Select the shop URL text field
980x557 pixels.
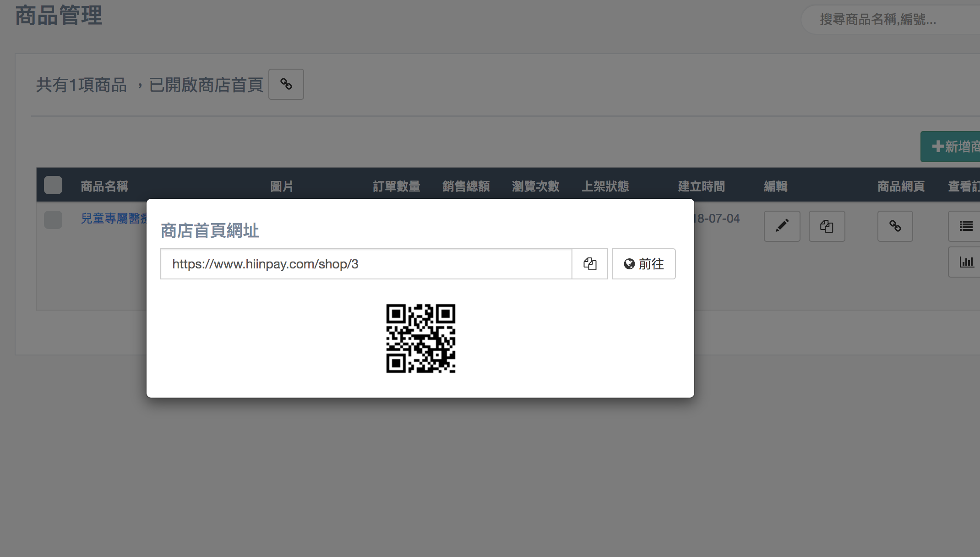click(366, 264)
